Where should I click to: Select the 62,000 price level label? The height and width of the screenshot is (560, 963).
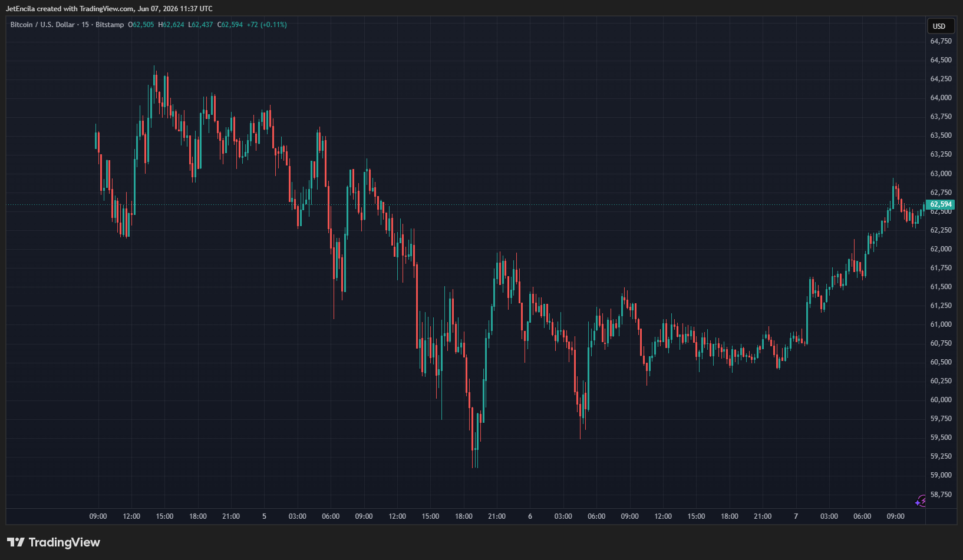tap(941, 249)
